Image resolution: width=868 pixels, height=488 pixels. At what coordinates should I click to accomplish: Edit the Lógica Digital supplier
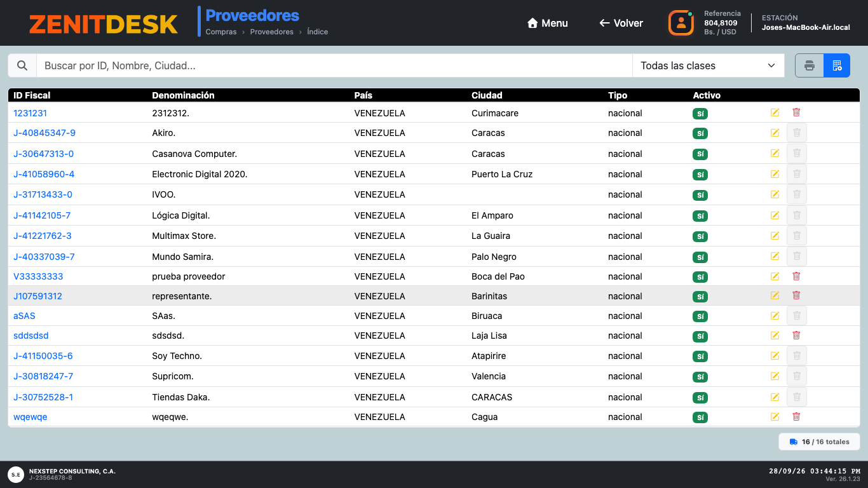(x=775, y=215)
